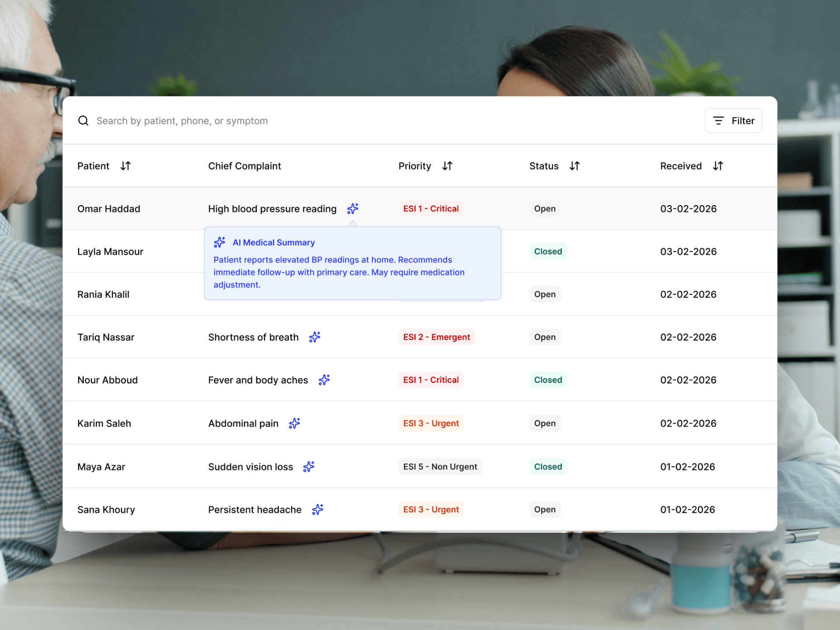
Task: Click the AI icon next to Sudden vision loss
Action: pyautogui.click(x=308, y=466)
